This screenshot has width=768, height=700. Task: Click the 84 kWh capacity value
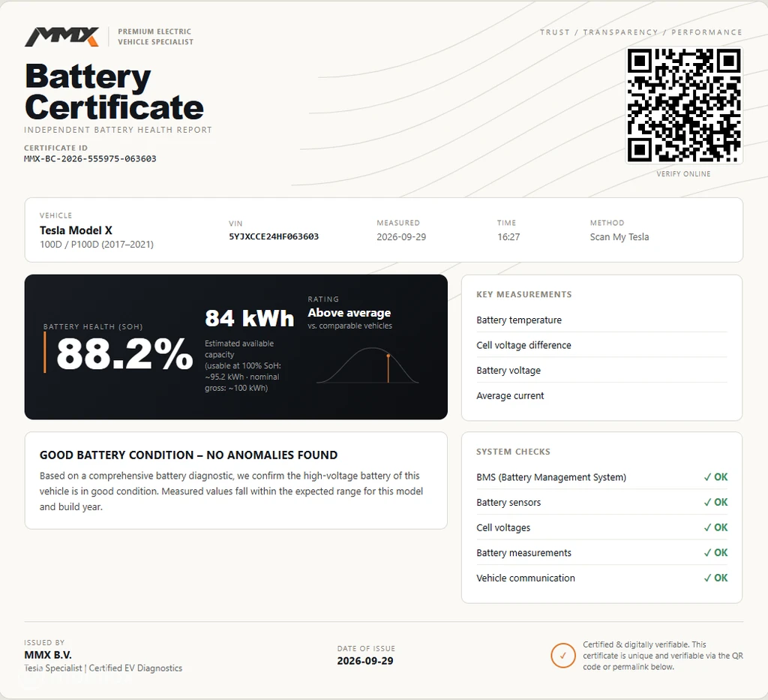click(249, 318)
